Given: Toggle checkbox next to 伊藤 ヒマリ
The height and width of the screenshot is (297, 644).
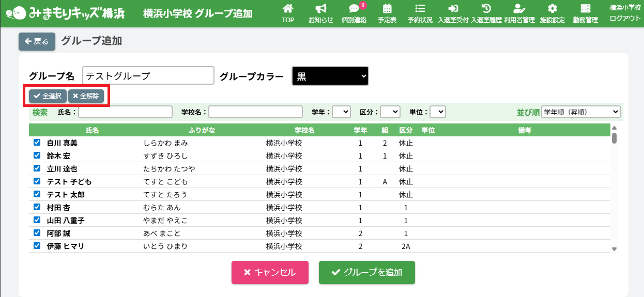Looking at the screenshot, I should 37,246.
